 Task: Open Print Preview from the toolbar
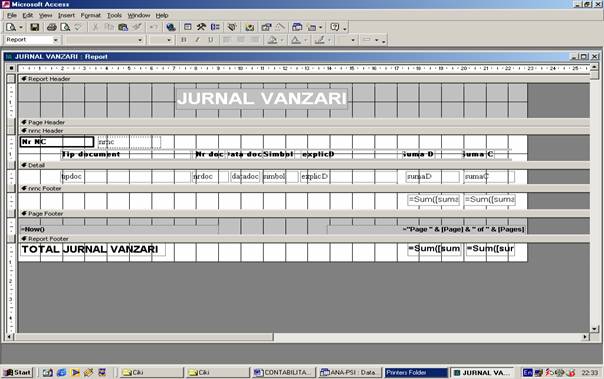65,27
